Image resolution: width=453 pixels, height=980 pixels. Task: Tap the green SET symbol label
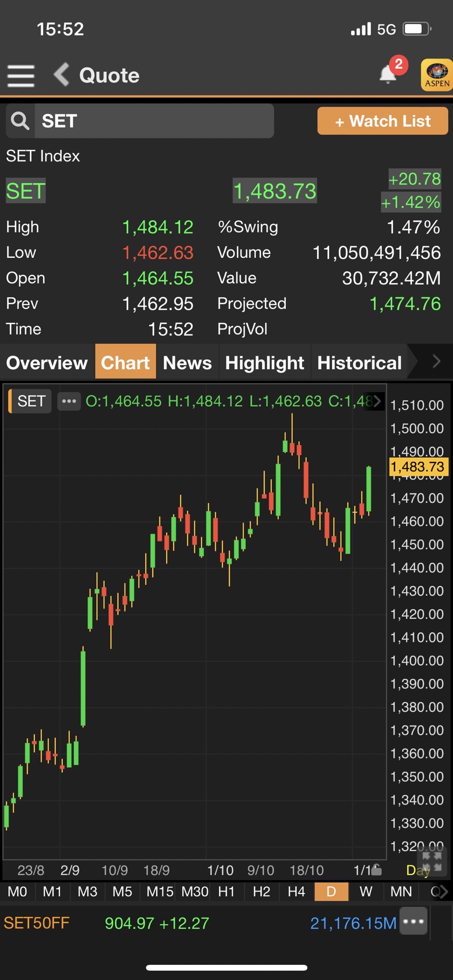(x=26, y=191)
